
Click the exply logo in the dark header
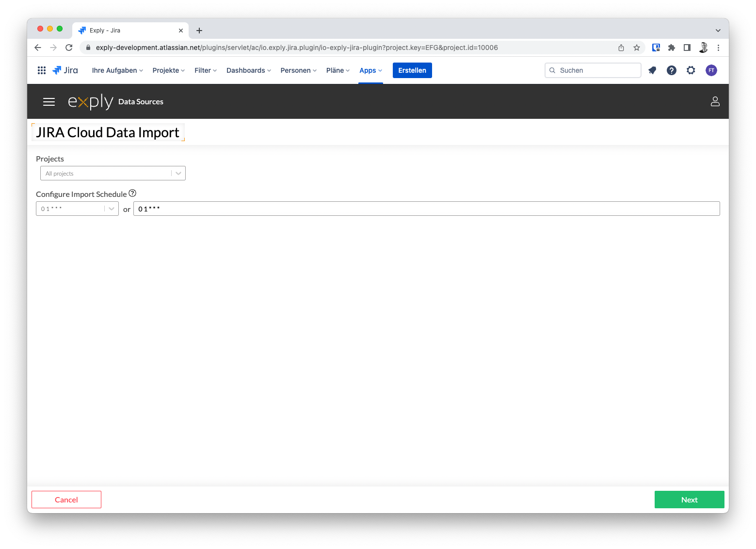pyautogui.click(x=91, y=102)
